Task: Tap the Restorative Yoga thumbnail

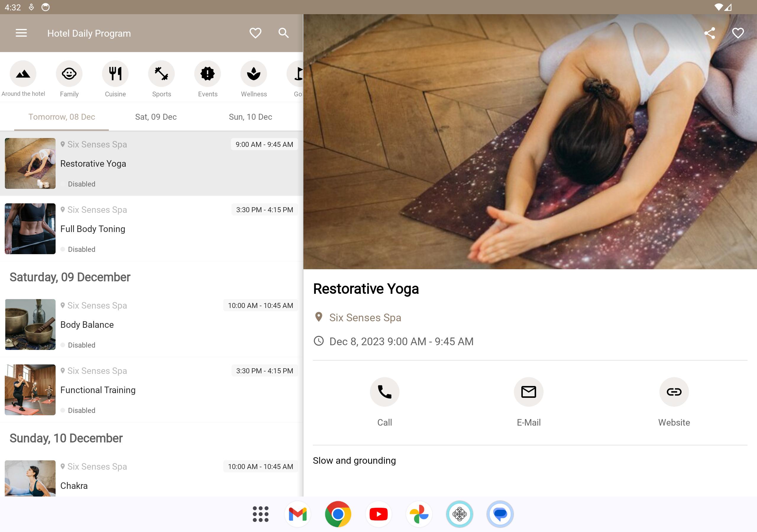Action: tap(30, 163)
